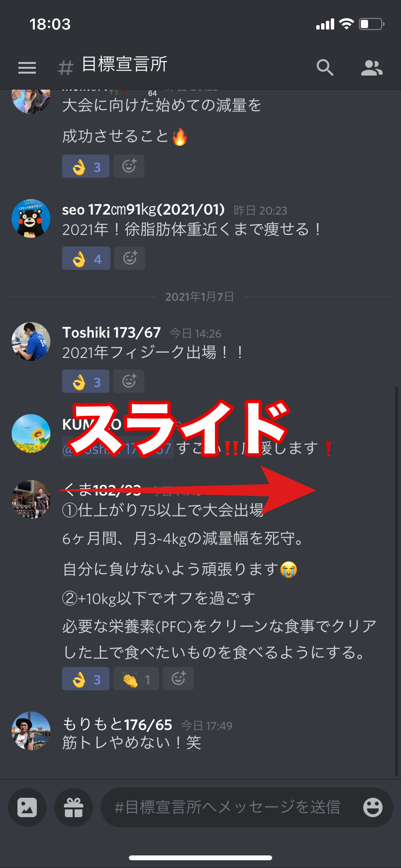Viewport: 401px width, 868px height.
Task: Add a reaction to seo's message
Action: click(x=130, y=258)
